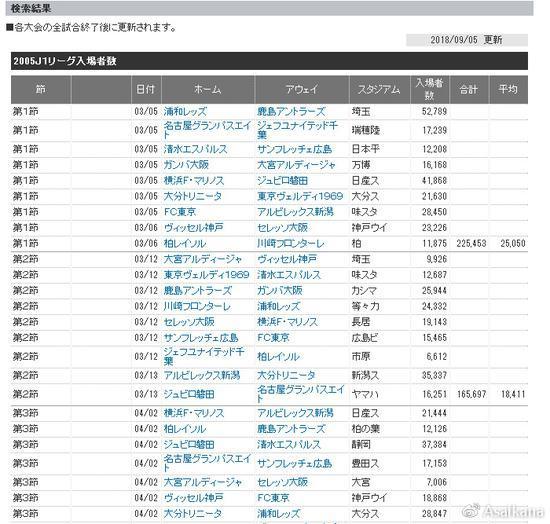Open home team サンフレッチェ広島 in 15,465 row

[x=201, y=338]
